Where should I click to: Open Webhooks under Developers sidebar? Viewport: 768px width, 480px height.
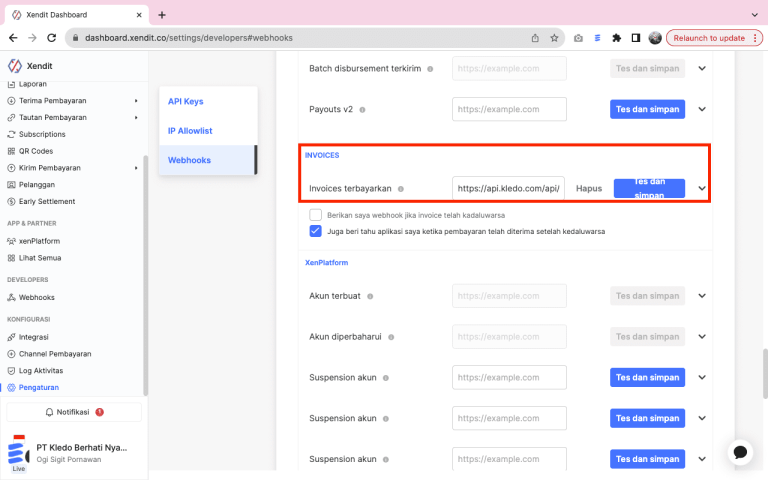click(36, 297)
